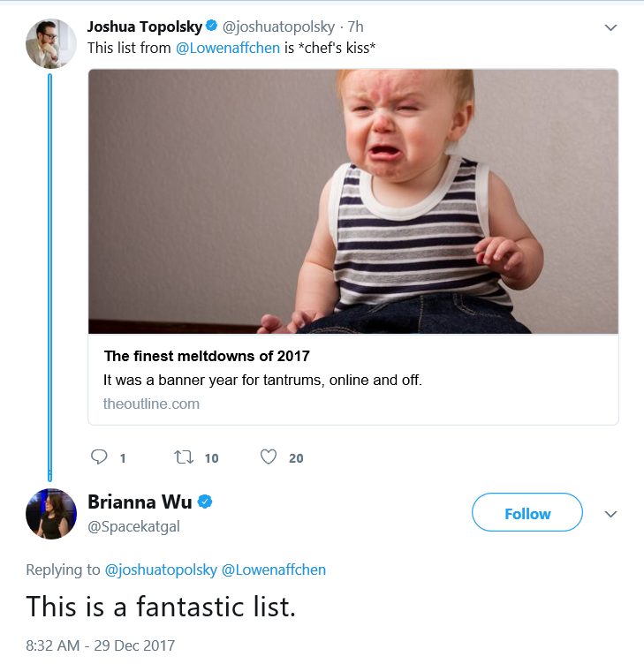Follow Brianna Wu

click(x=527, y=512)
